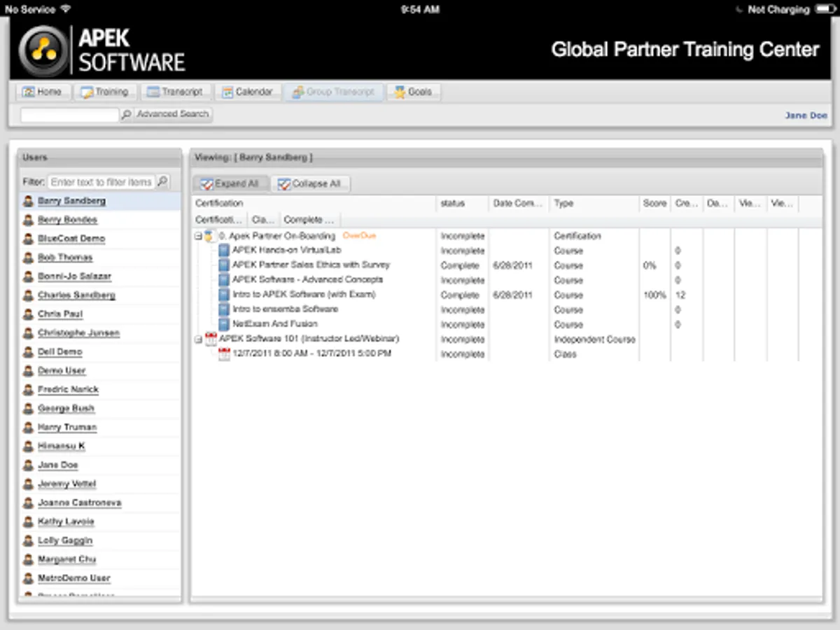840x630 pixels.
Task: Click the user icon beside Christophe Junsen
Action: [x=28, y=333]
